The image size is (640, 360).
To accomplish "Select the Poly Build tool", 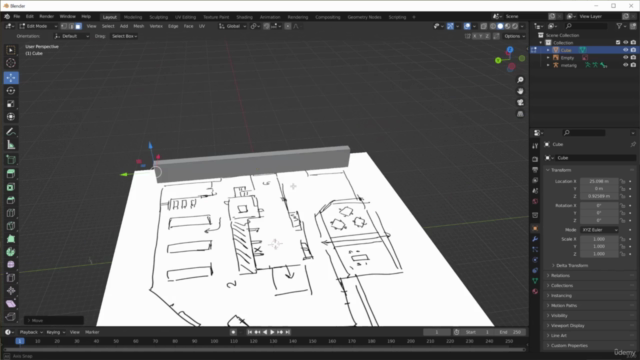I will point(11,239).
